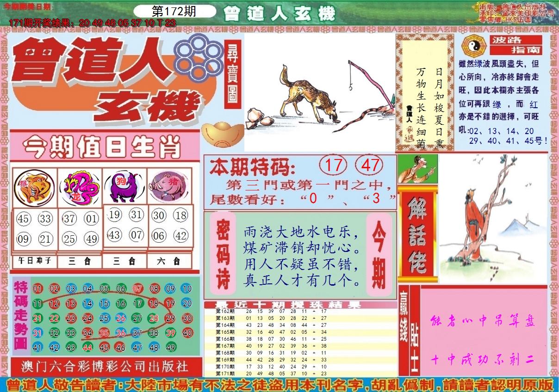Image resolution: width=559 pixels, height=392 pixels.
Task: Click ball 11 in the trend chart
Action: (37, 304)
